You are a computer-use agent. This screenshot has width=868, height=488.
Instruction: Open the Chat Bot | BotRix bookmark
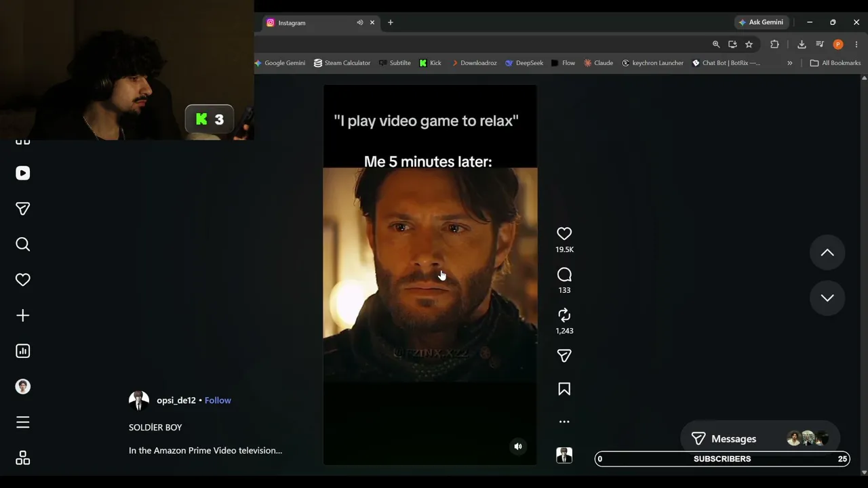click(726, 63)
